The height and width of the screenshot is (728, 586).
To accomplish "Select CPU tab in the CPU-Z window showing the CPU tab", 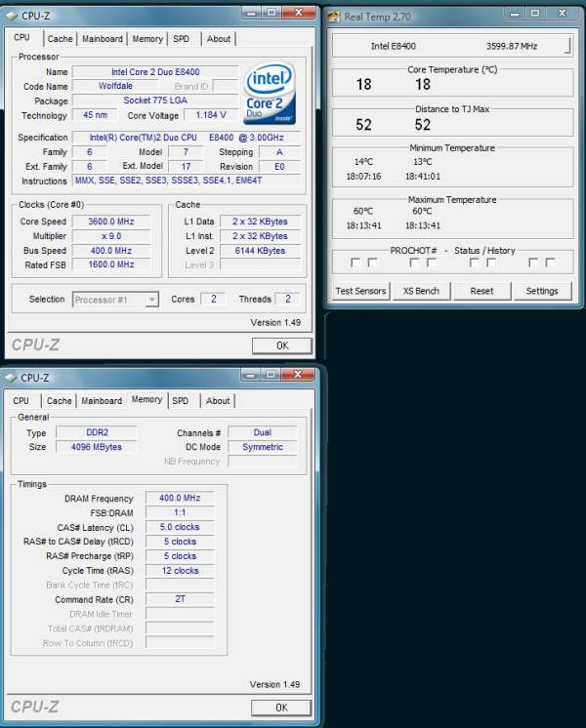I will pos(22,38).
